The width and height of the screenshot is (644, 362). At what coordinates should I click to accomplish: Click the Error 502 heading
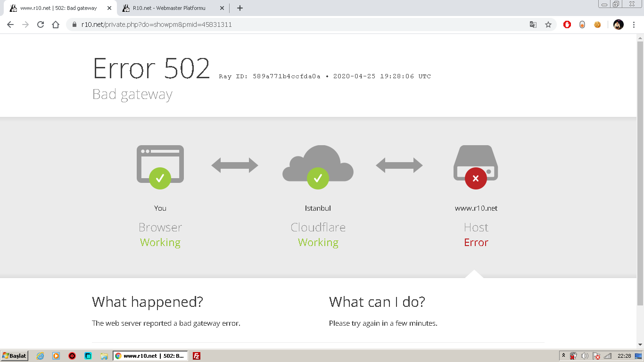151,69
